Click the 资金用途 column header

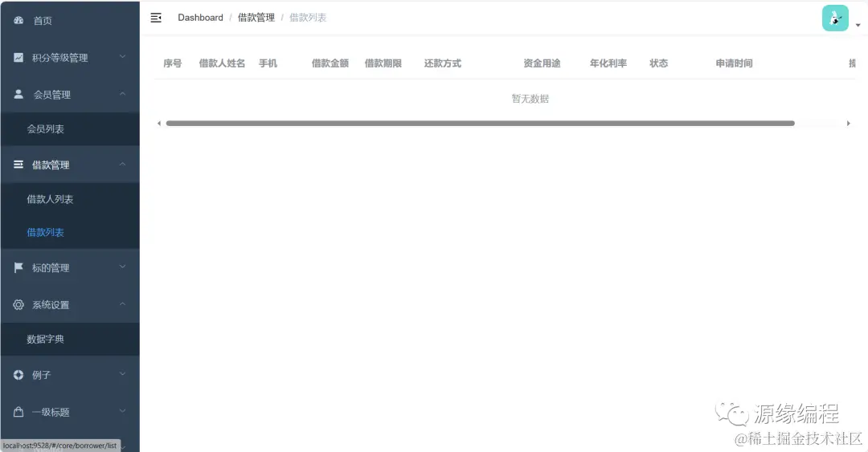(x=542, y=63)
